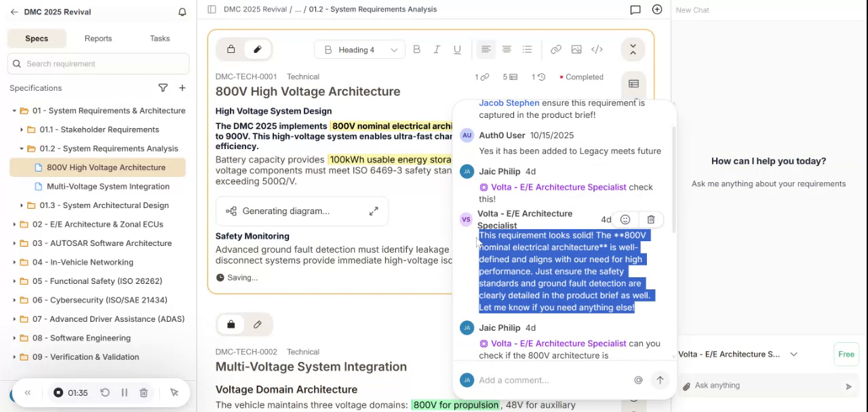Expand the 01.3 - System Architectural Design folder
This screenshot has height=412, width=868.
tap(22, 205)
